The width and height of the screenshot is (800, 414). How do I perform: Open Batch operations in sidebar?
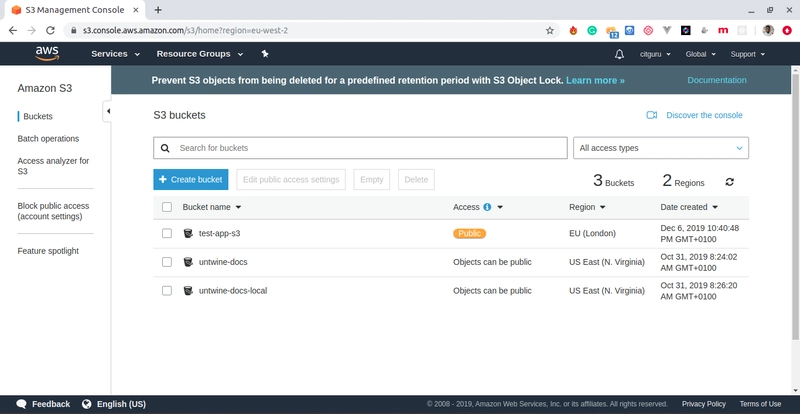(48, 138)
